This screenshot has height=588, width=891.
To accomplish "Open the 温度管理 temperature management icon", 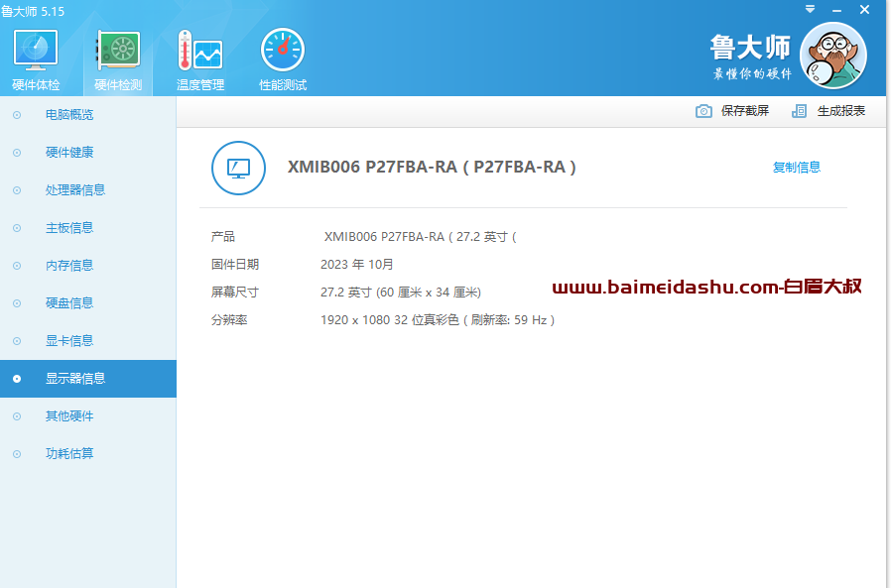I will tap(200, 60).
